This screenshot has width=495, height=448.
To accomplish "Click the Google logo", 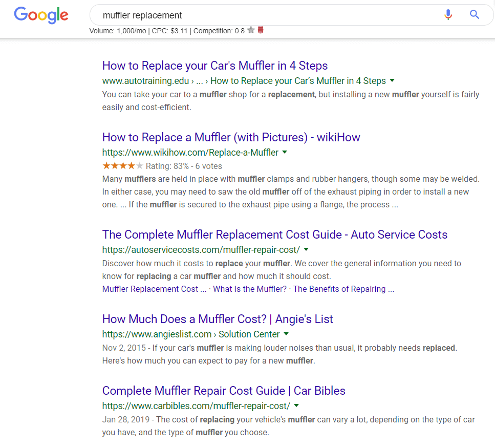I will coord(41,14).
